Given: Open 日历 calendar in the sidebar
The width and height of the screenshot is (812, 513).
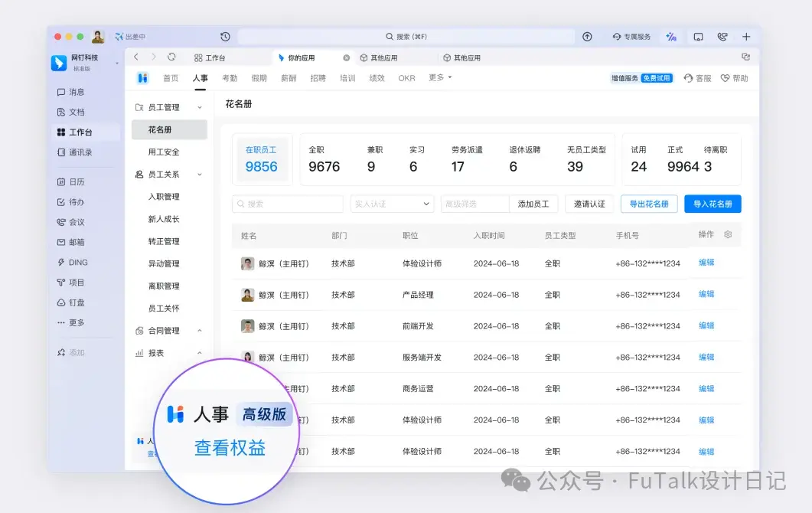Looking at the screenshot, I should coord(71,182).
